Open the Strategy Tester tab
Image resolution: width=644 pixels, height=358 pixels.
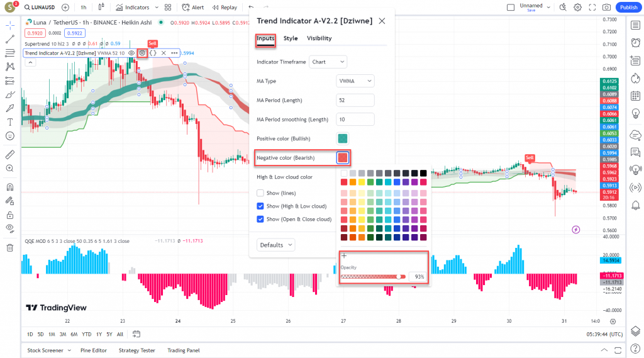click(x=136, y=350)
